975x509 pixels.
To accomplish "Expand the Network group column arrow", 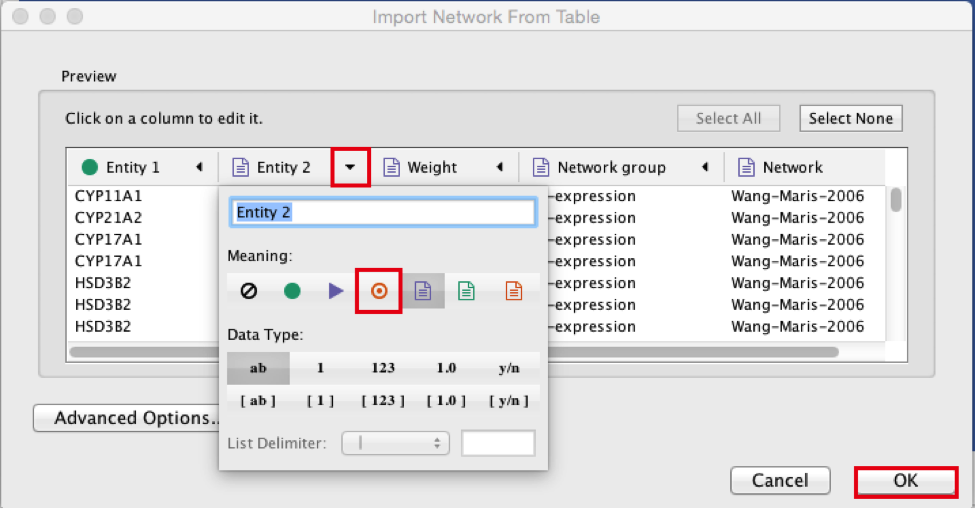I will tap(705, 167).
